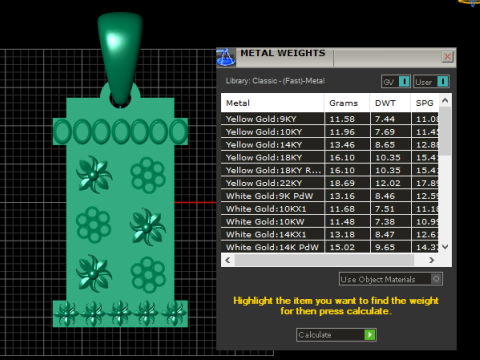Image resolution: width=480 pixels, height=360 pixels.
Task: Select the Yellow Gold:18KY row
Action: click(330, 157)
